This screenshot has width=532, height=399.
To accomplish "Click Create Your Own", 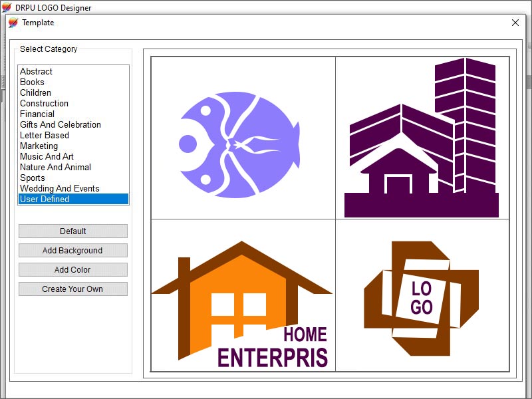I will tap(73, 289).
